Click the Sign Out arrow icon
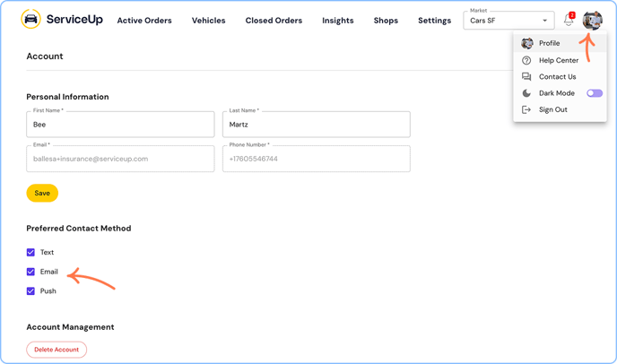Viewport: 617px width, 364px height. [x=527, y=109]
